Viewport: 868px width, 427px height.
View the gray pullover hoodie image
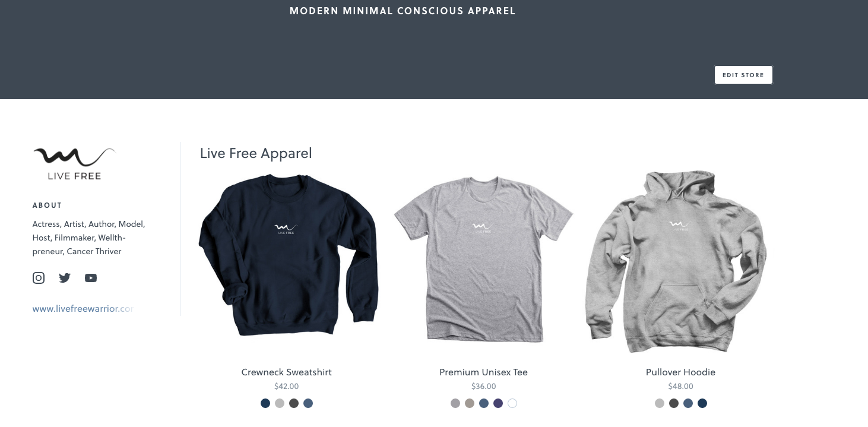676,261
